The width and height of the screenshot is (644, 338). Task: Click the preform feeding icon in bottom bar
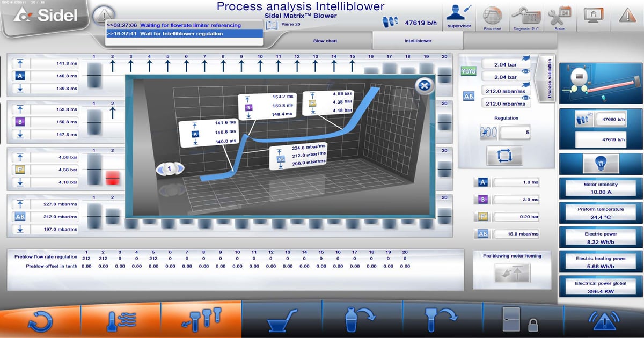(202, 320)
